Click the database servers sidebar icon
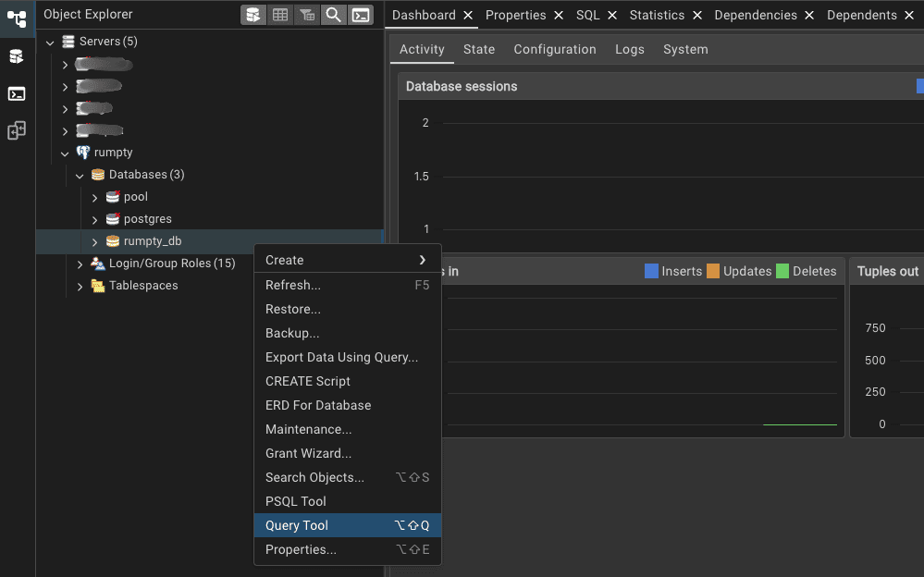 pyautogui.click(x=17, y=56)
